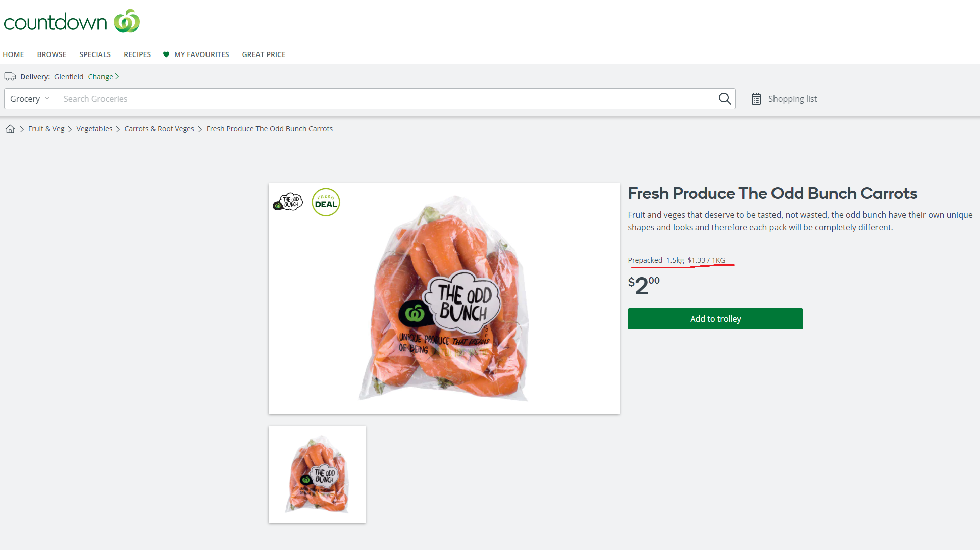980x550 pixels.
Task: Open Fruit & Veg breadcrumb link
Action: click(46, 129)
